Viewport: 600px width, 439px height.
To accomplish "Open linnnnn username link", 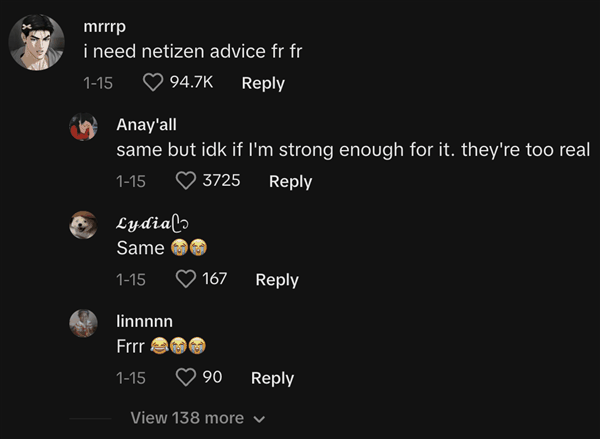I will pyautogui.click(x=145, y=321).
